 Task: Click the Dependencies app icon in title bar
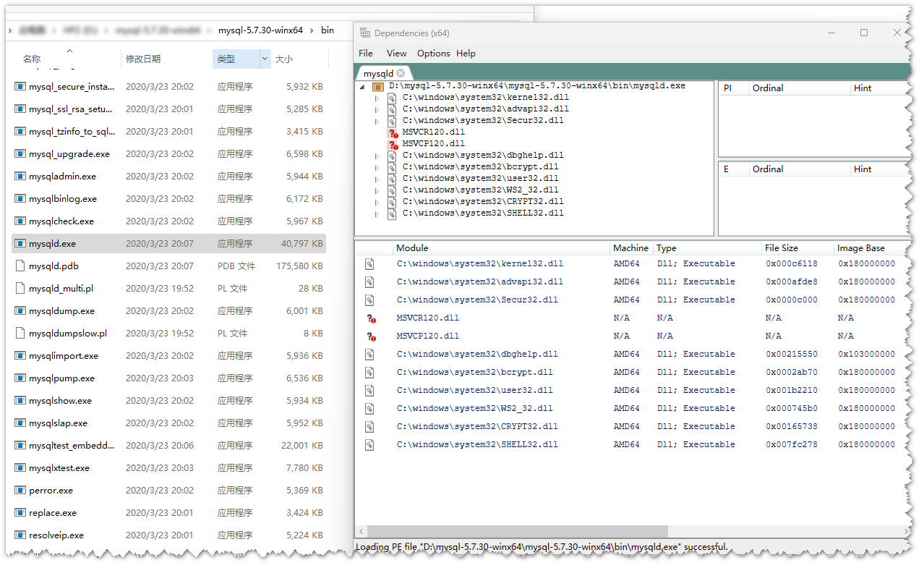click(x=364, y=33)
